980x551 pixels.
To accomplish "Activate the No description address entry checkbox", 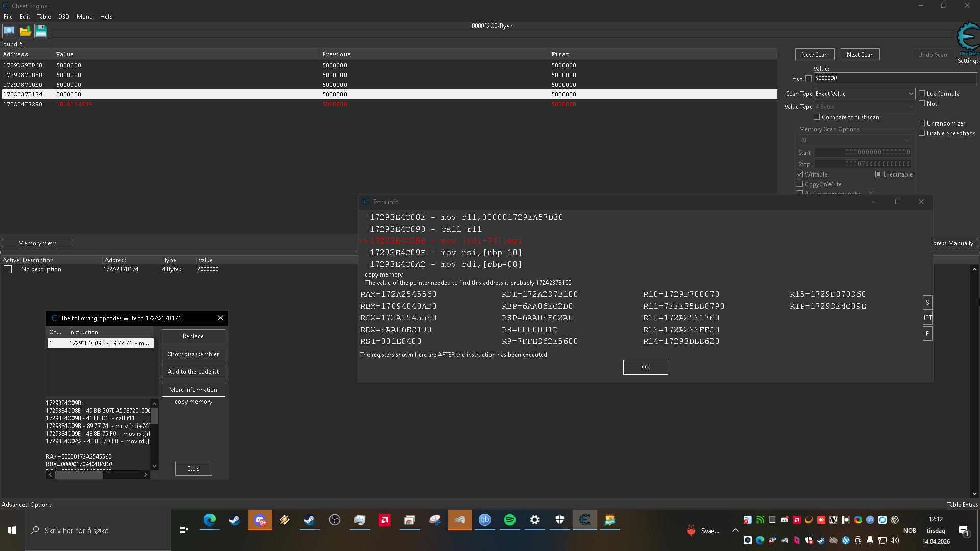I will pos(8,269).
